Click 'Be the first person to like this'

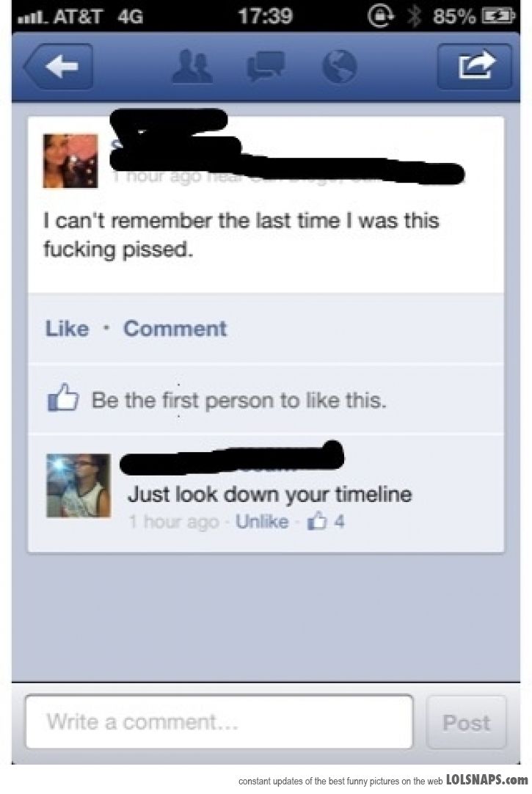point(238,401)
